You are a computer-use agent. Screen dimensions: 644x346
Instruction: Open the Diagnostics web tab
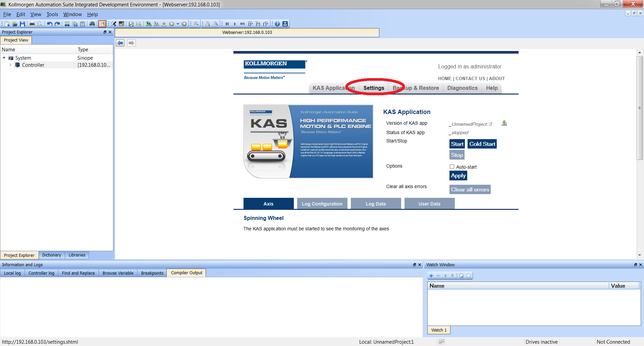pyautogui.click(x=462, y=88)
